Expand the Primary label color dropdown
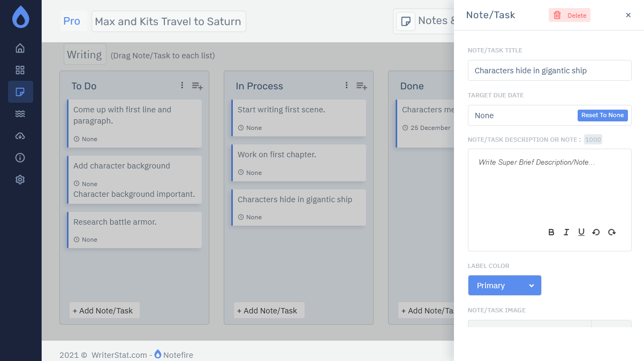This screenshot has width=644, height=361. click(x=504, y=285)
